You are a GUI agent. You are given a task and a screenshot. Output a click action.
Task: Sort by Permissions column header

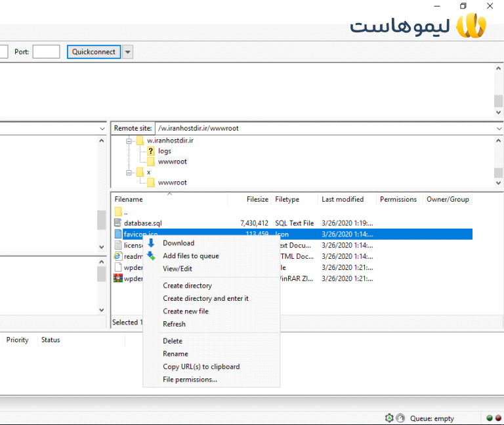(399, 199)
